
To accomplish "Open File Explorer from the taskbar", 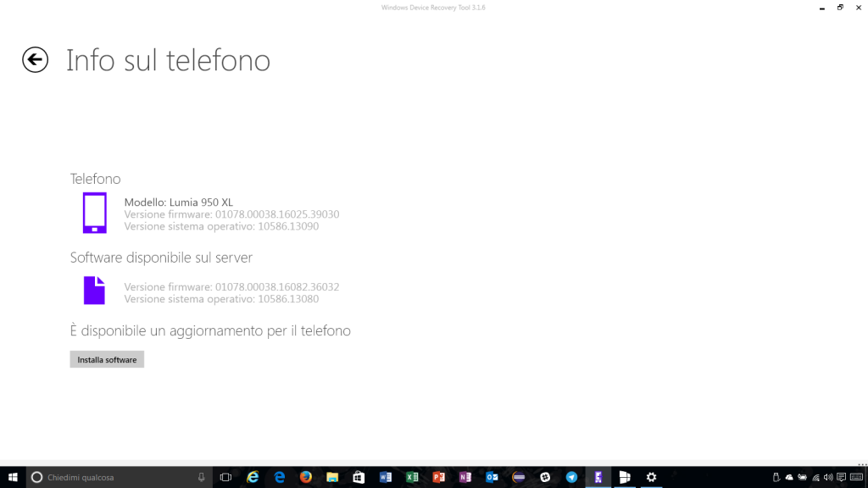I will [x=332, y=477].
